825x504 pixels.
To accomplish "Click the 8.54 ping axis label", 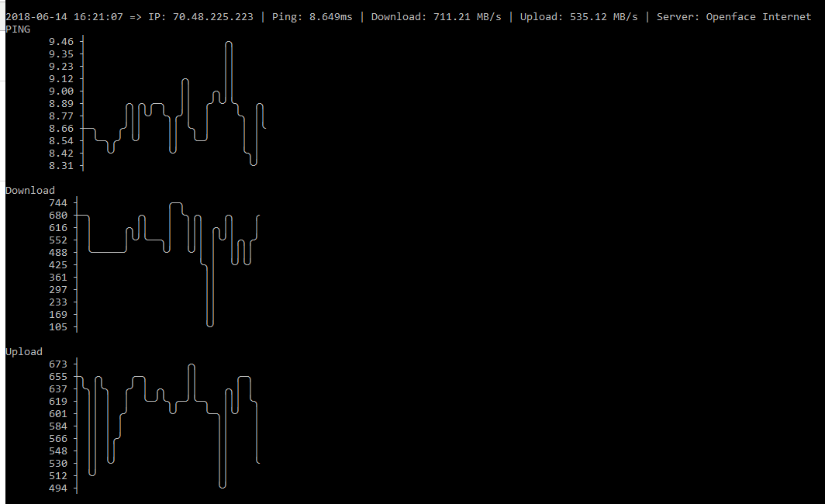I will (61, 140).
